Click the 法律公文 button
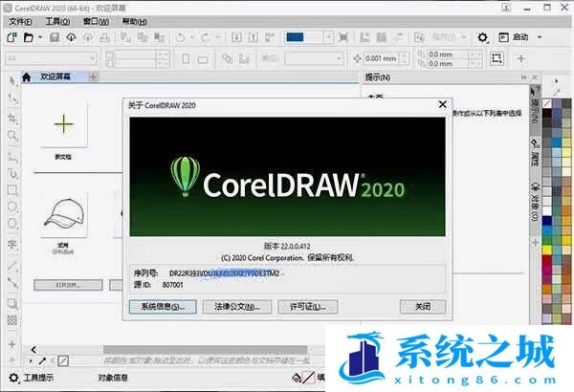The image size is (574, 392). tap(237, 307)
